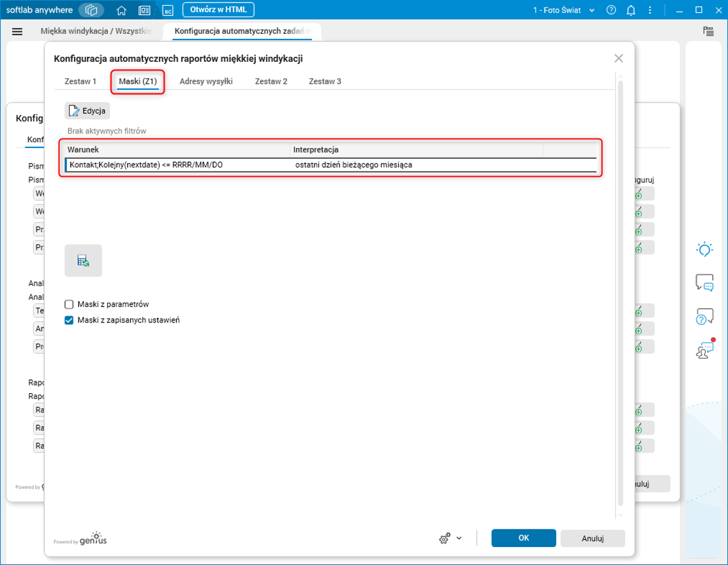Viewport: 728px width, 565px height.
Task: Open the three-dot more options menu
Action: pyautogui.click(x=650, y=10)
